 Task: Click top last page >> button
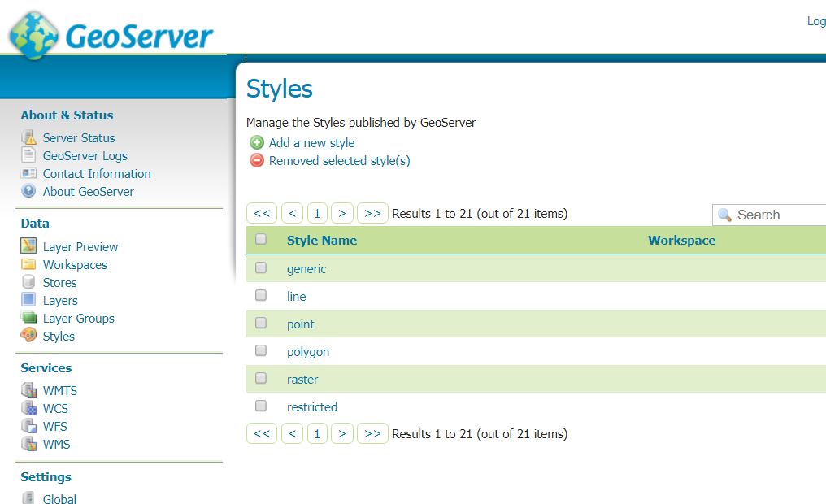click(372, 213)
